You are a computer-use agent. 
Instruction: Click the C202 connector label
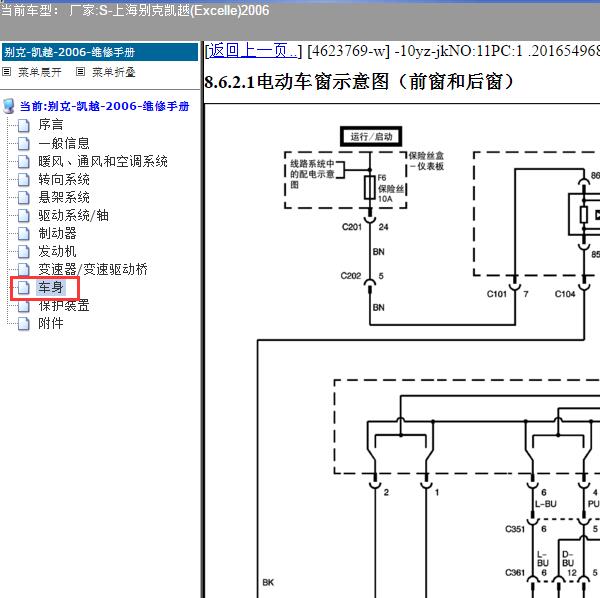point(351,275)
